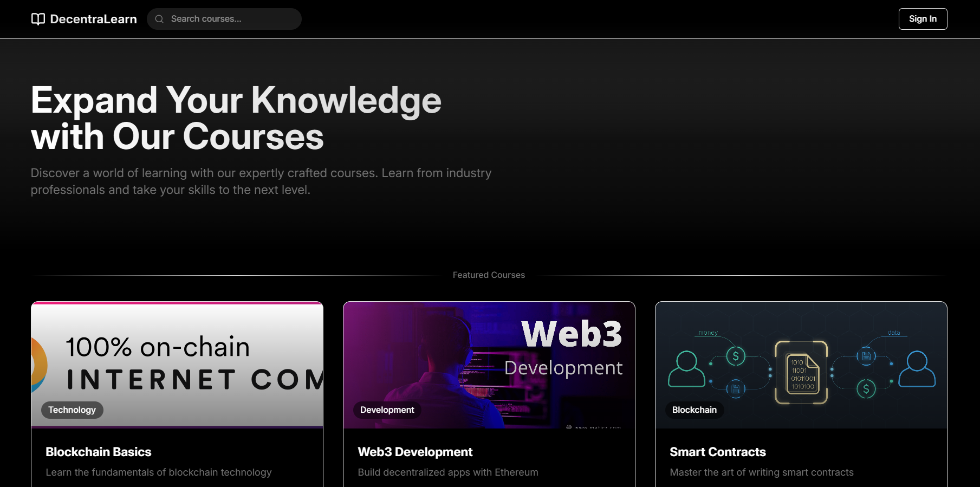Click 'Build decentralized apps with Ethereum' text
The height and width of the screenshot is (487, 980).
tap(448, 472)
